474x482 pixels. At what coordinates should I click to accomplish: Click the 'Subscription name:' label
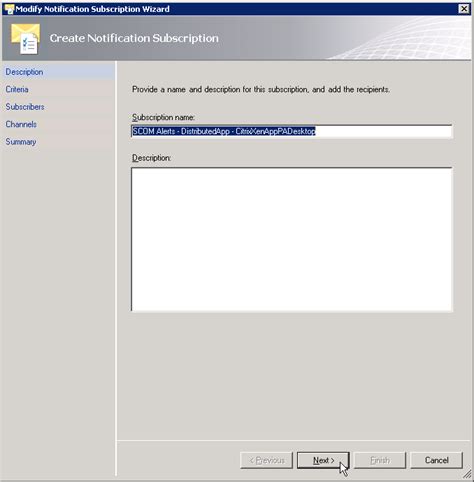click(x=163, y=117)
